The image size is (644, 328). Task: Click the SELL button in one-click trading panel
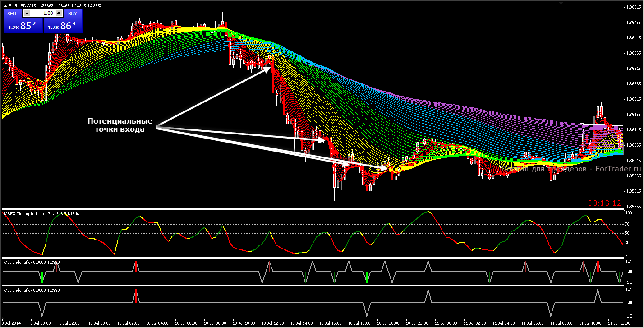12,14
